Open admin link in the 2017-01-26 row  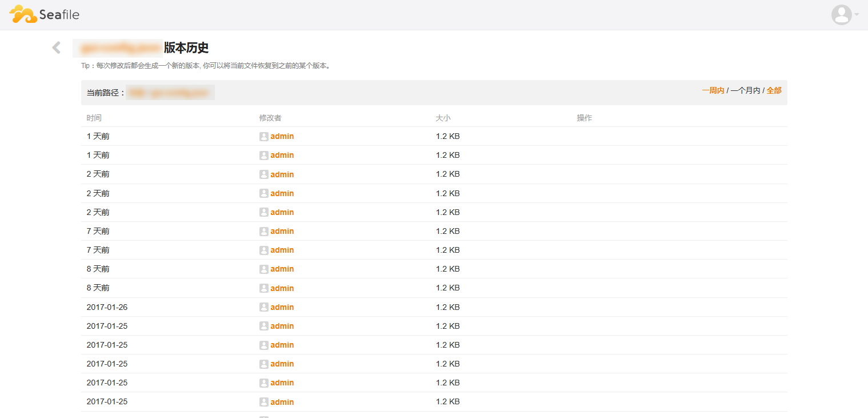[x=282, y=307]
